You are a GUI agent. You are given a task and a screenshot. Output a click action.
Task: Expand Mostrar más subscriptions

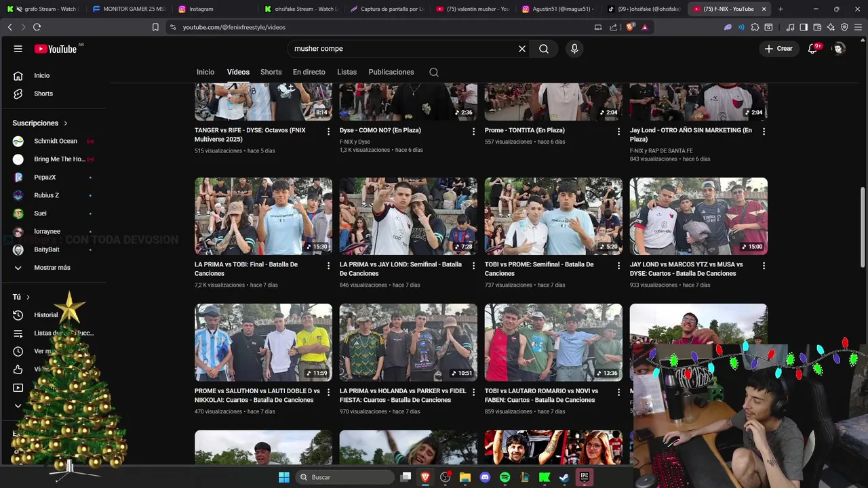(x=52, y=268)
